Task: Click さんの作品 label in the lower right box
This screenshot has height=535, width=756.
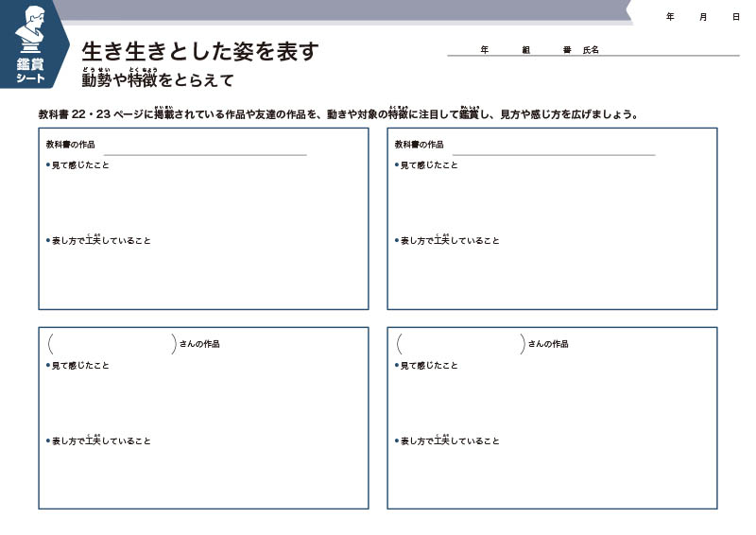Action: pyautogui.click(x=548, y=344)
